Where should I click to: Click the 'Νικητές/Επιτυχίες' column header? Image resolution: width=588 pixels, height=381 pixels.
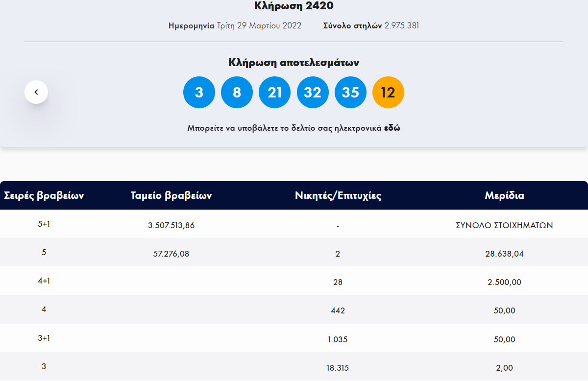point(338,196)
